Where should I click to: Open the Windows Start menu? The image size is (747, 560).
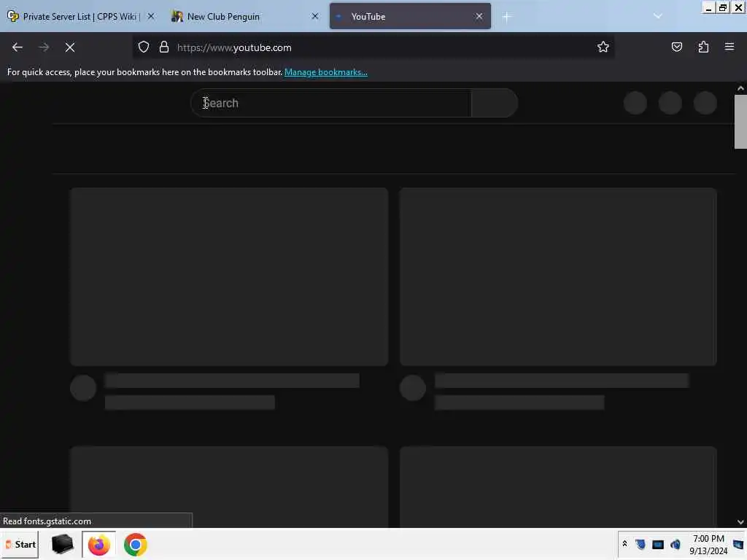pyautogui.click(x=20, y=544)
